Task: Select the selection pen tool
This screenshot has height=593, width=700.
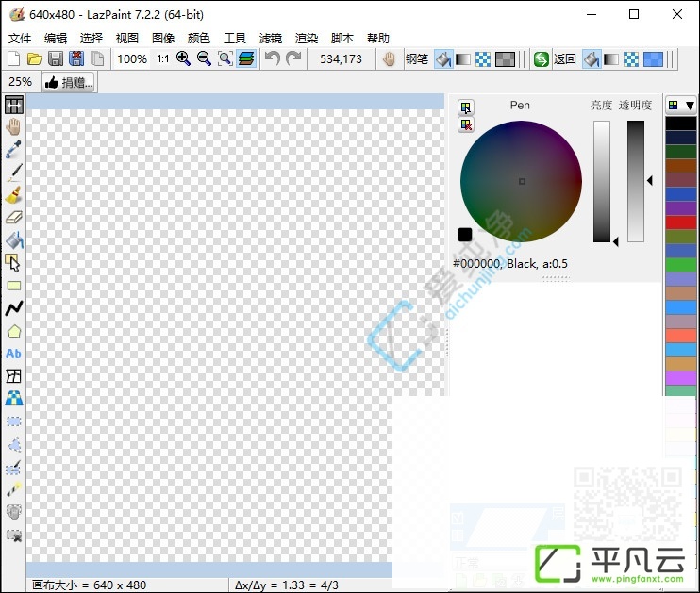Action: click(x=14, y=468)
